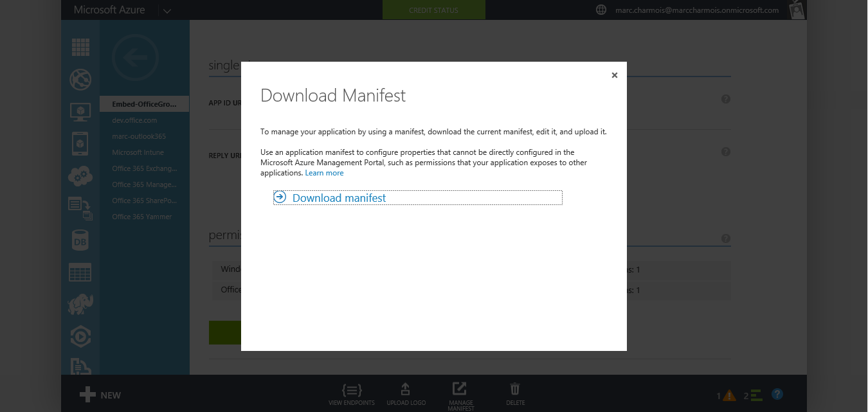
Task: Open the warning notifications indicator
Action: click(727, 395)
